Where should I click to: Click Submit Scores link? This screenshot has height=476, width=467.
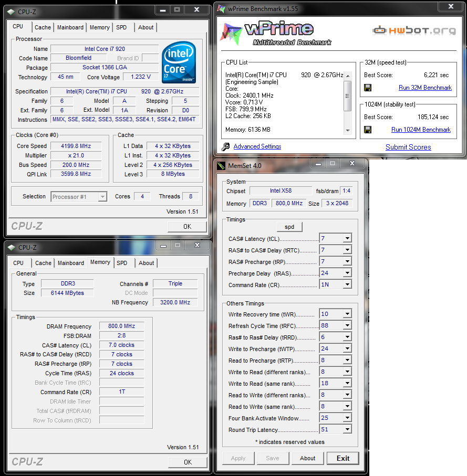(x=408, y=147)
